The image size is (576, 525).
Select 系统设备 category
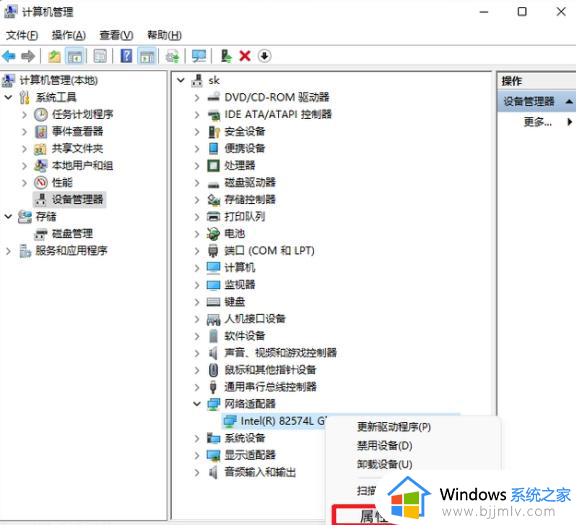(x=245, y=438)
